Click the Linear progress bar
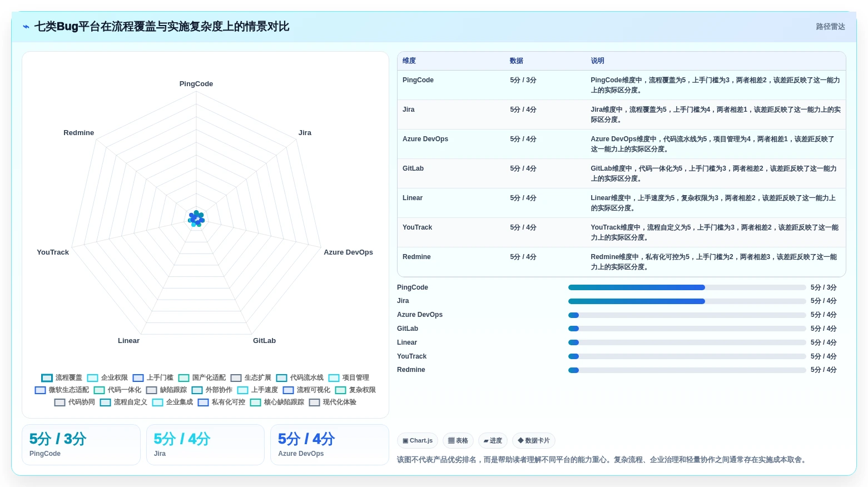The width and height of the screenshot is (868, 487). pos(687,342)
